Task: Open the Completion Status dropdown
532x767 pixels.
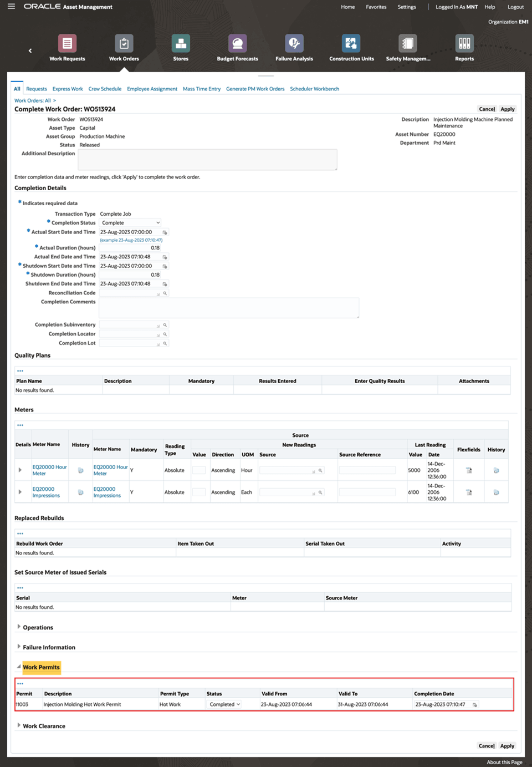Action: pos(130,223)
